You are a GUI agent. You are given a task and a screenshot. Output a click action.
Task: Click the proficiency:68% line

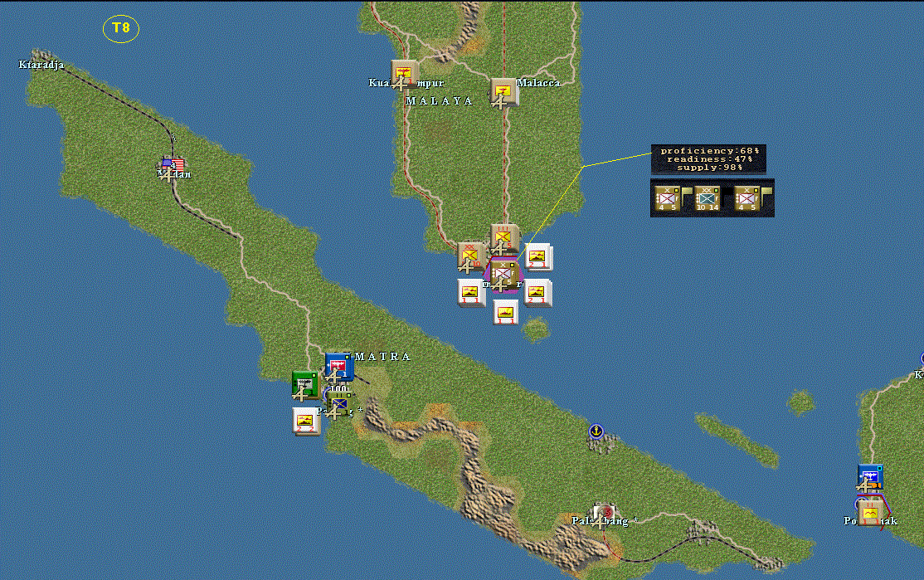coord(709,151)
